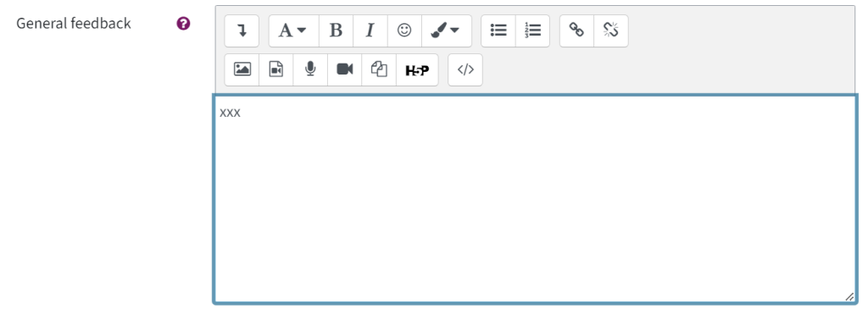This screenshot has height=310, width=868.
Task: Switch to HTML source code view
Action: point(465,69)
